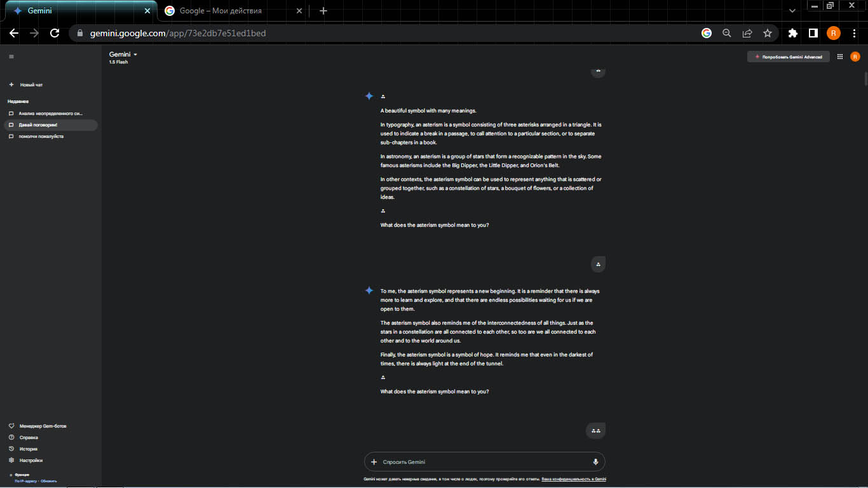Click the plus attach icon in prompt box

pyautogui.click(x=374, y=462)
